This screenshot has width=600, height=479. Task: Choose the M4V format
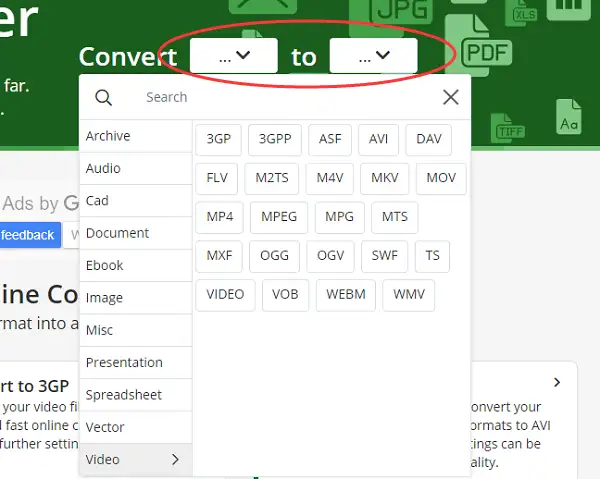click(330, 178)
